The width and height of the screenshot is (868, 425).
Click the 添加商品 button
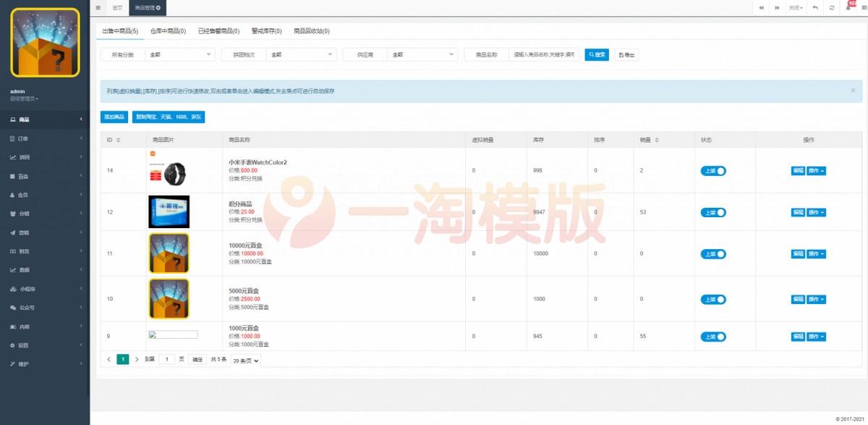click(x=114, y=117)
